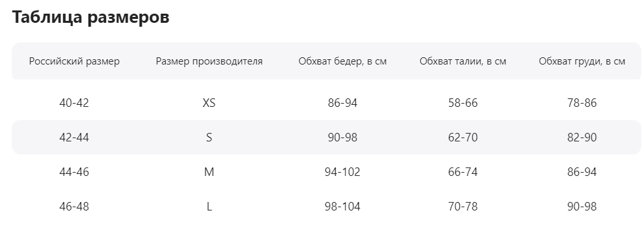Click the Таблица размеров heading
This screenshot has height=245, width=644.
[x=91, y=17]
